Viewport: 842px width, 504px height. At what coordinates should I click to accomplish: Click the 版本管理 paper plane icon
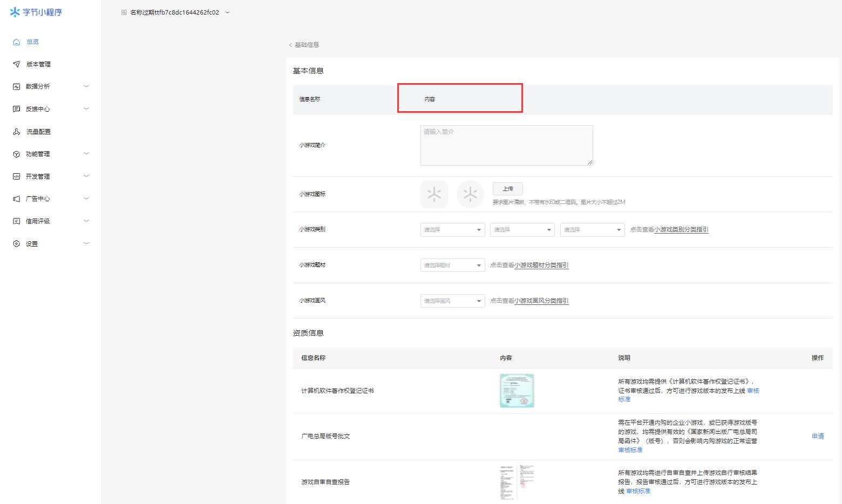click(x=17, y=64)
